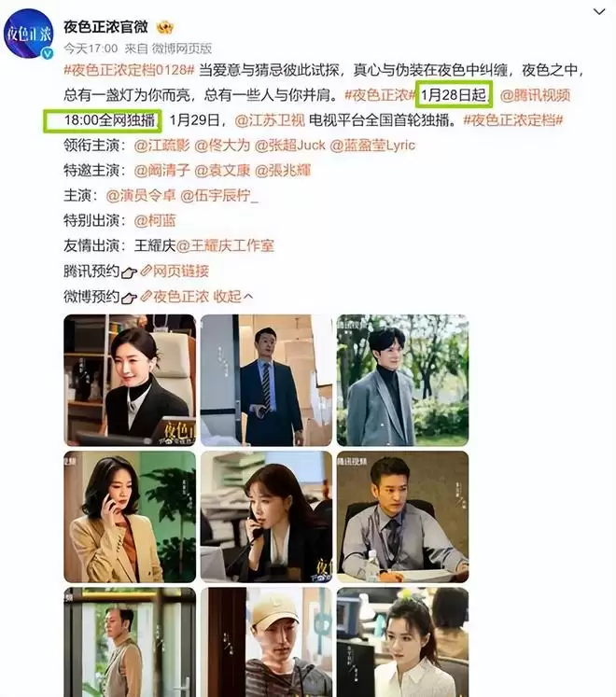Open the @江疏影 profile mention
Viewport: 616px width, 697px height.
point(161,146)
